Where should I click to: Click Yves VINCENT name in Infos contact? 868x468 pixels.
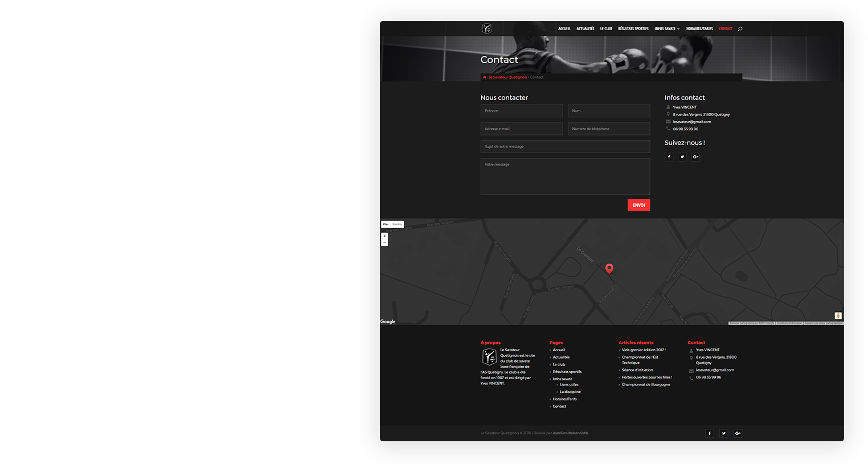(x=685, y=107)
